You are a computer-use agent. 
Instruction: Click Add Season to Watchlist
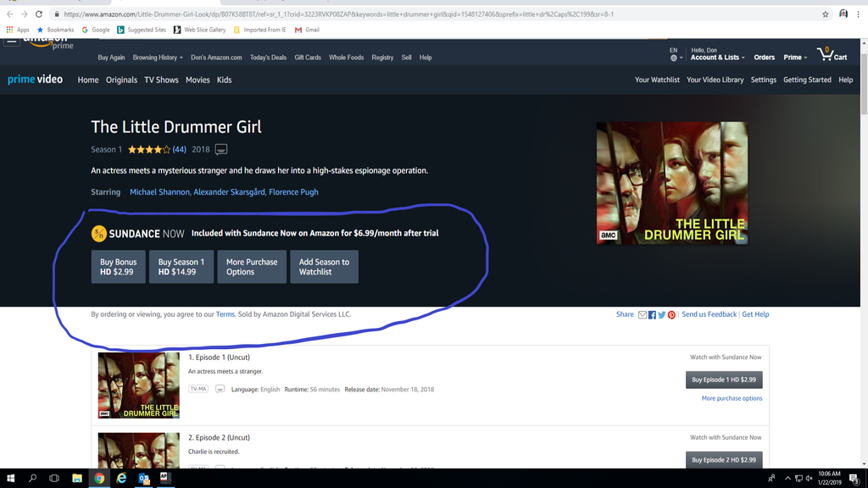[325, 267]
